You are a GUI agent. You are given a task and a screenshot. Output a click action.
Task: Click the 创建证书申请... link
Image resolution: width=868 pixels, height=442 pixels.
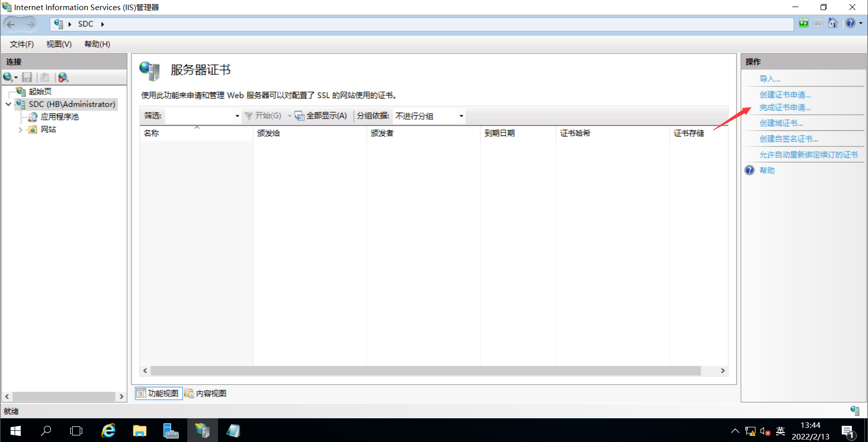pos(785,95)
